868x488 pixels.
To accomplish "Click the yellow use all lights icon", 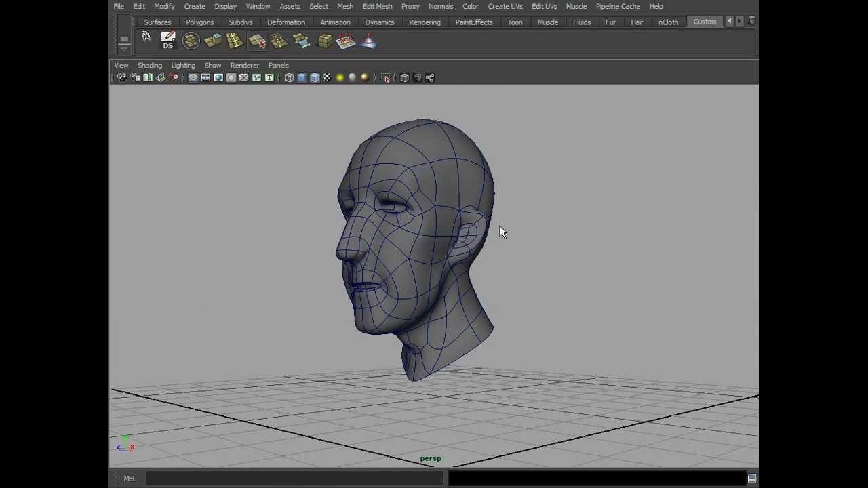I will 340,78.
